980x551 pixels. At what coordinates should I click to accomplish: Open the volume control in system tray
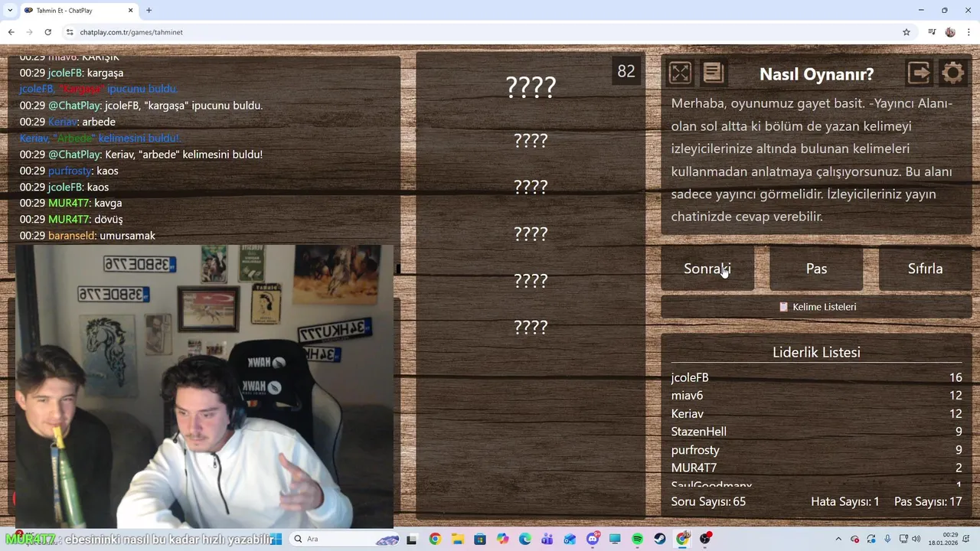(916, 540)
